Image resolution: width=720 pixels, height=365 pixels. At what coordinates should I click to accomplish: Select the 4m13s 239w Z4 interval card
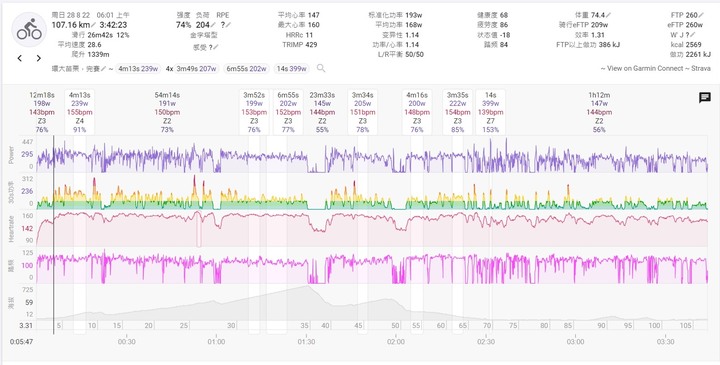[80, 112]
